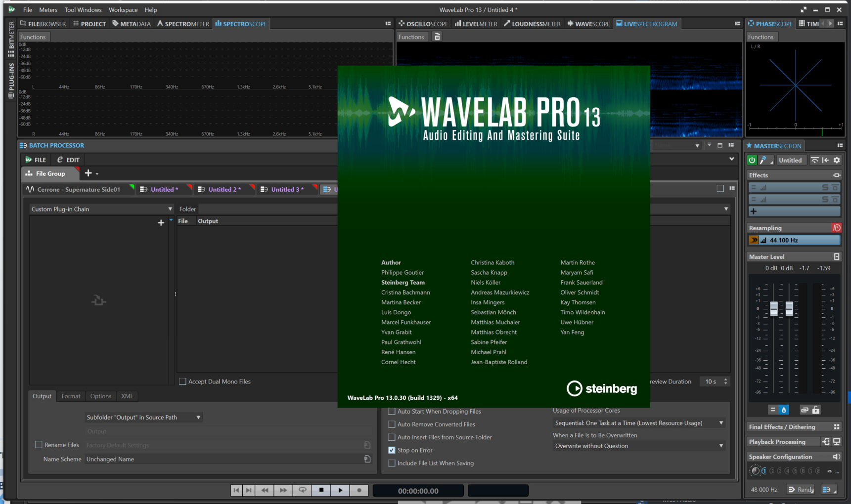Add plug-in with plus in chain panel
851x504 pixels.
click(x=161, y=223)
